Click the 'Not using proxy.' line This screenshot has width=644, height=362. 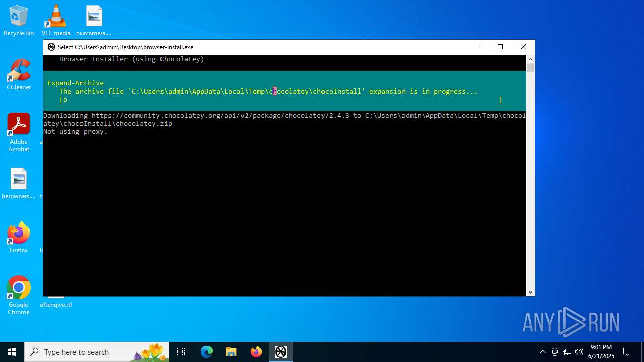[x=75, y=132]
